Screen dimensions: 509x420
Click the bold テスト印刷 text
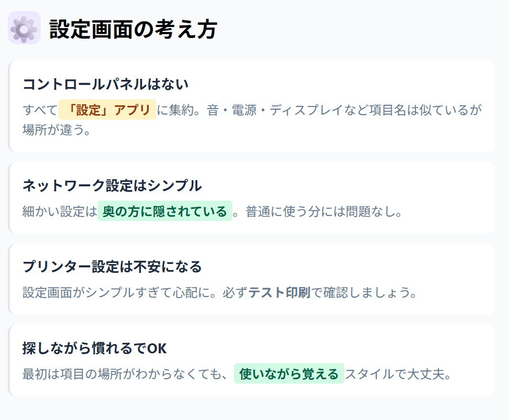pos(280,292)
